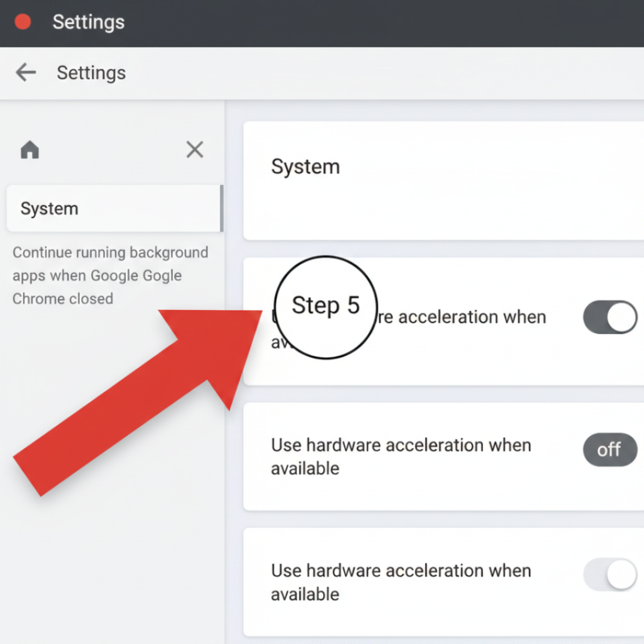Click the Settings title in the title bar

click(x=88, y=22)
